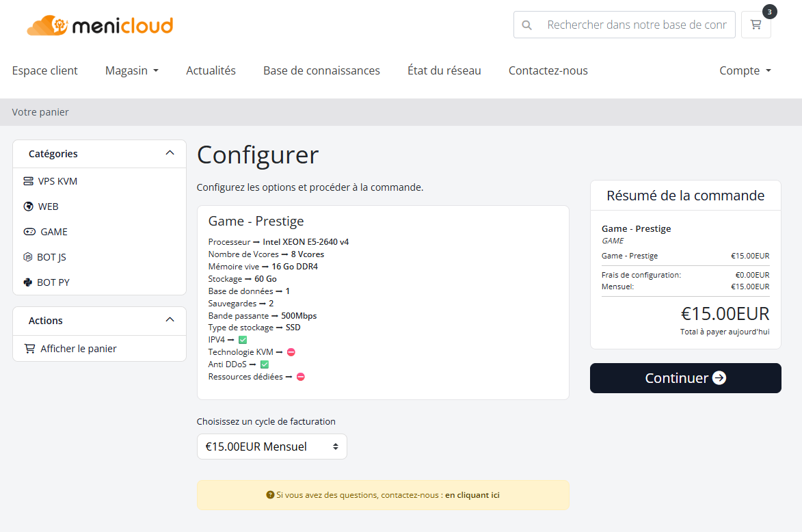Collapse the Catégories panel chevron
Viewport: 802px width, 532px height.
coord(170,153)
